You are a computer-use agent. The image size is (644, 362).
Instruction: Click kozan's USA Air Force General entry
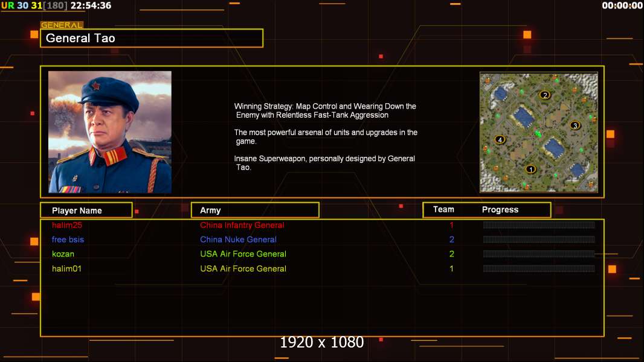pos(243,254)
